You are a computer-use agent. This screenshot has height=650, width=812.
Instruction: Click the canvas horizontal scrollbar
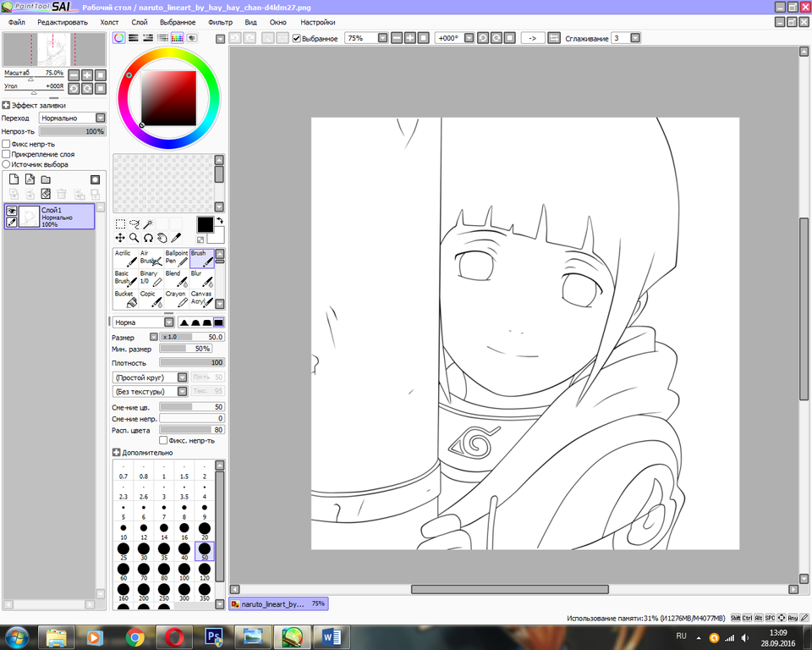point(509,589)
